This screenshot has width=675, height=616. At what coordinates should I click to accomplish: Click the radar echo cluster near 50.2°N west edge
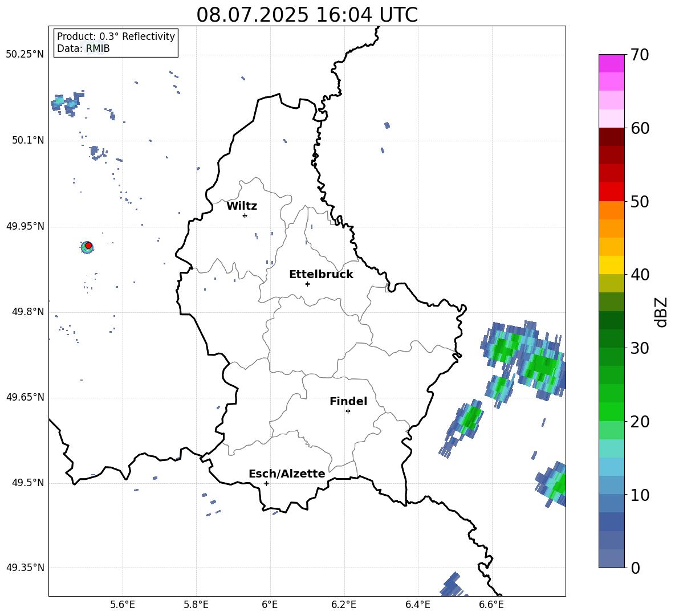click(x=67, y=103)
